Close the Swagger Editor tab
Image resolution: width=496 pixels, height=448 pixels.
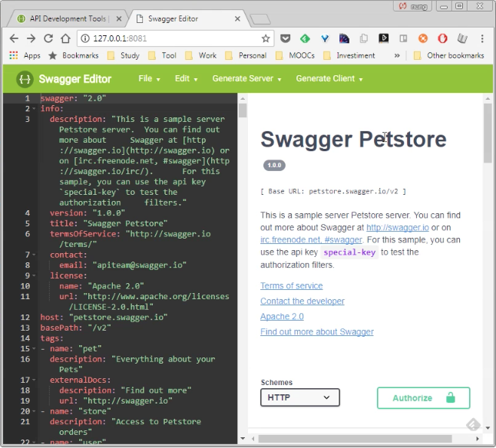(237, 19)
